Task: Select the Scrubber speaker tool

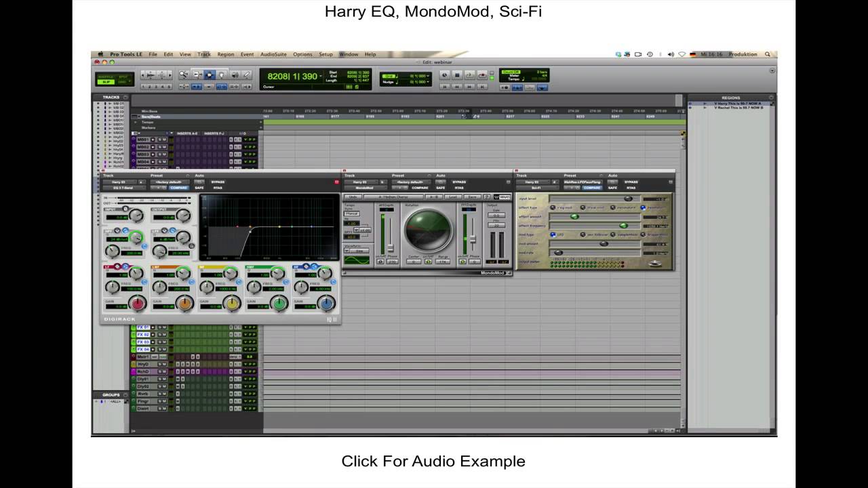Action: [235, 75]
